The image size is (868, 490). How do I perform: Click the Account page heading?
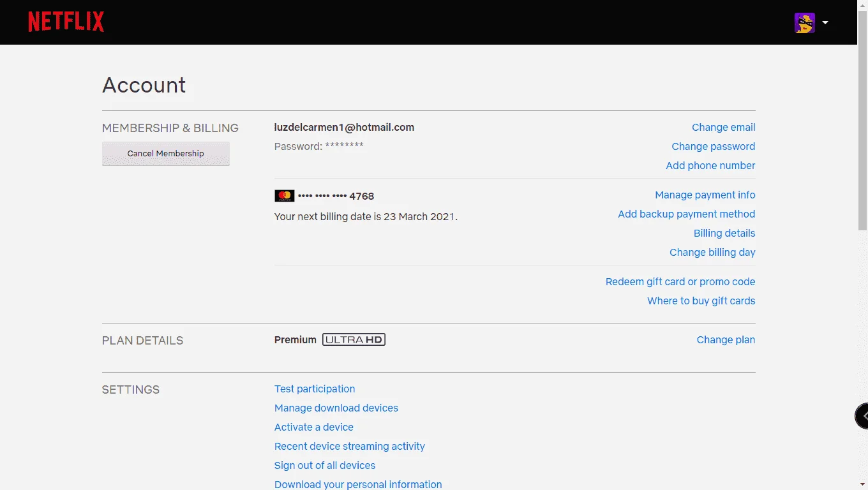click(144, 85)
